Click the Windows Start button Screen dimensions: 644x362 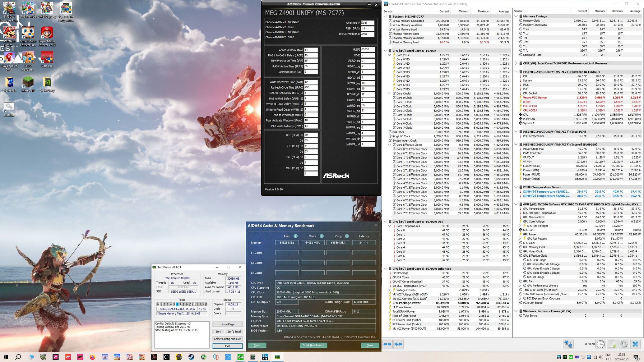(6, 357)
